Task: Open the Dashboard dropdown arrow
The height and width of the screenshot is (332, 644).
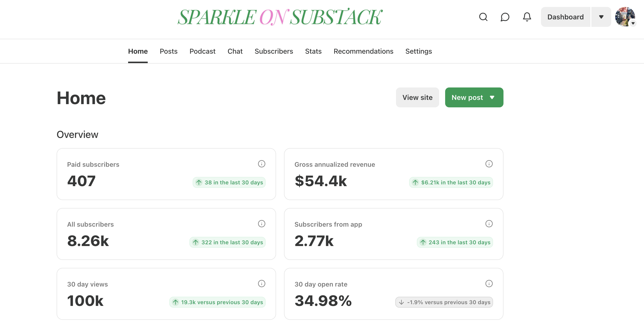Action: click(x=602, y=17)
